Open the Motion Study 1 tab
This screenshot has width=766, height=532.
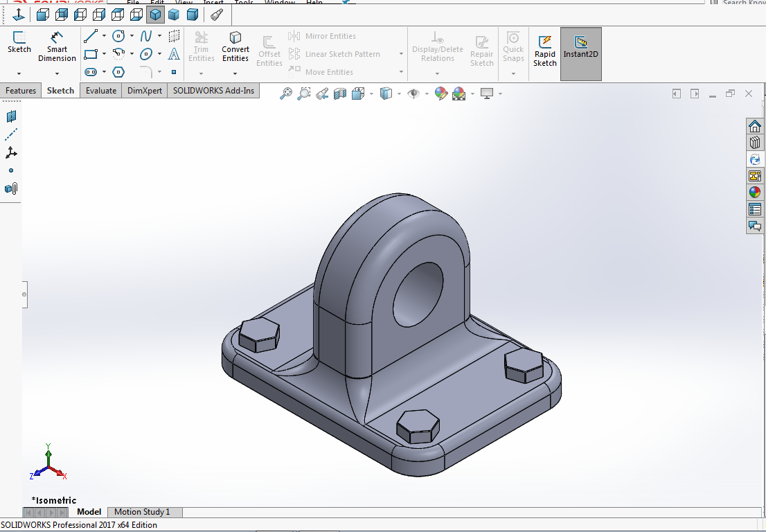coord(141,512)
